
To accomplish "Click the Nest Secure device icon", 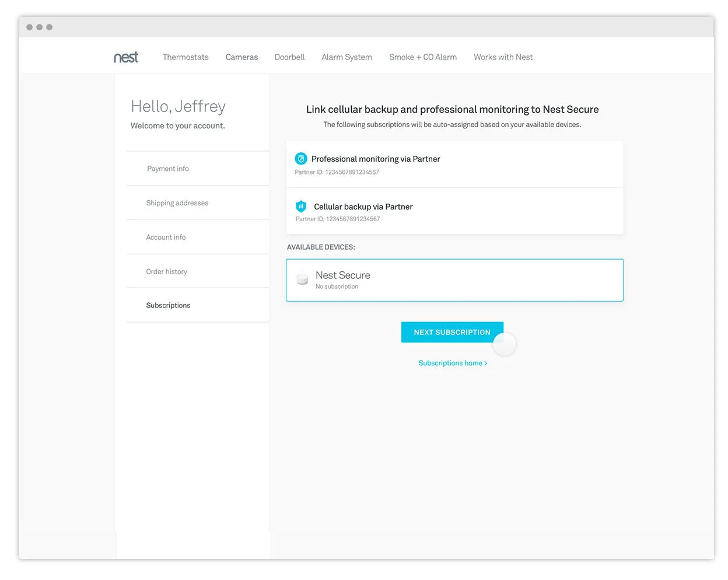I will tap(302, 279).
